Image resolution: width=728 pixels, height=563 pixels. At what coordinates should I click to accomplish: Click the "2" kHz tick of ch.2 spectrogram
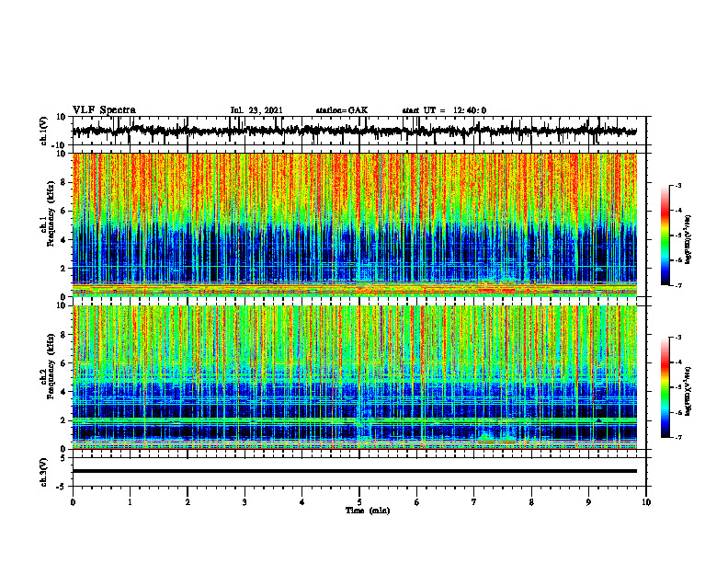[x=64, y=420]
